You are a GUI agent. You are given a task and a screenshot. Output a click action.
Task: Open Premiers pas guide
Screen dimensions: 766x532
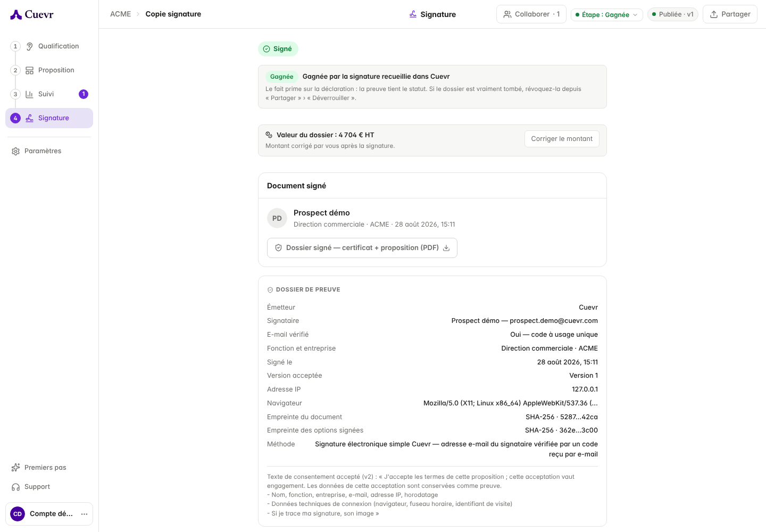coord(49,468)
